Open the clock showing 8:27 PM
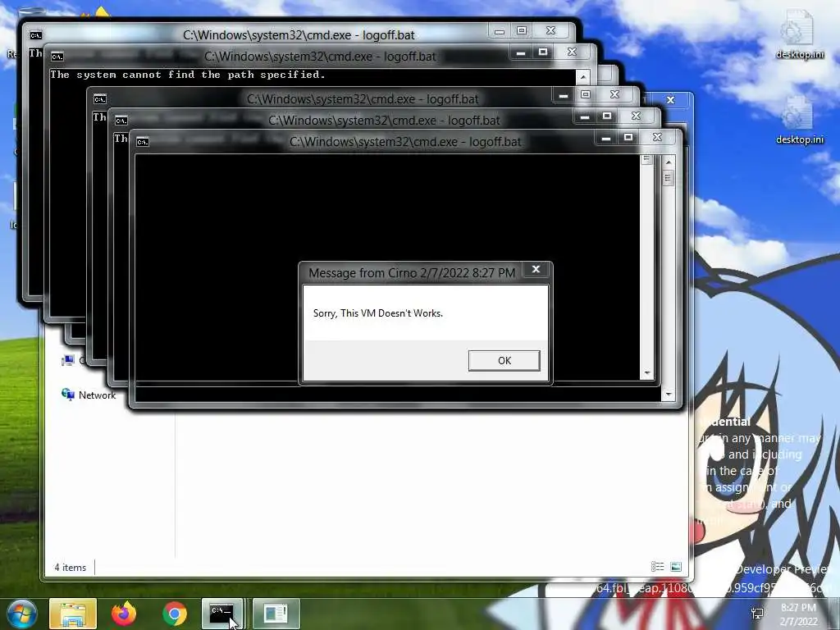The height and width of the screenshot is (630, 840). (798, 614)
